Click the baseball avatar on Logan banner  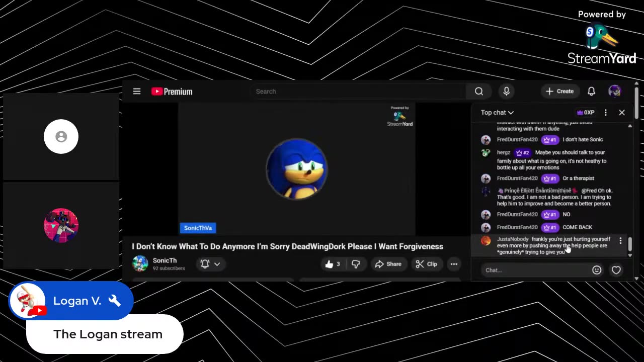pos(27,301)
